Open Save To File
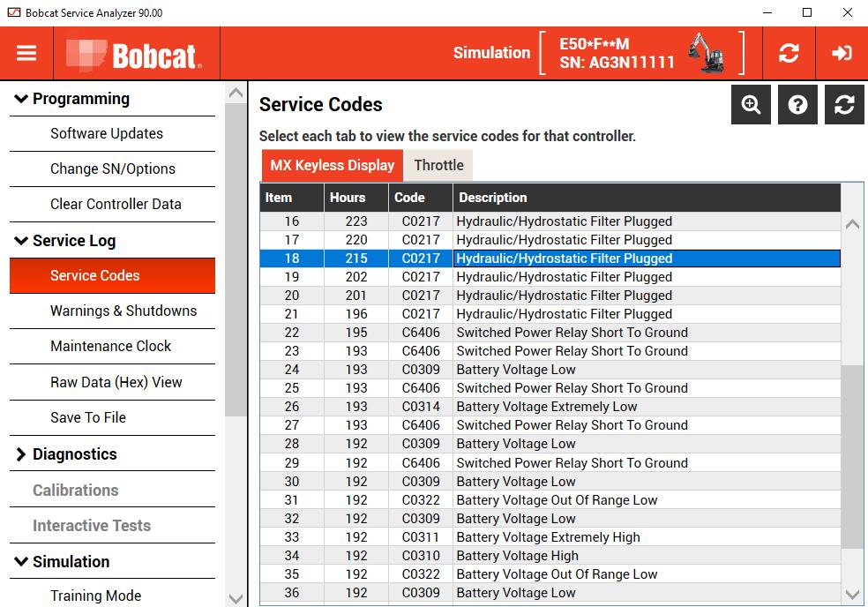Screen dimensions: 868x607 point(112,417)
